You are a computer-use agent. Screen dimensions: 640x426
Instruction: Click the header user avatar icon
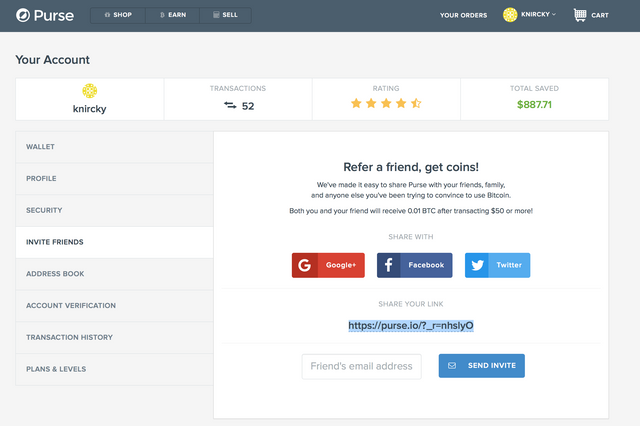point(510,15)
